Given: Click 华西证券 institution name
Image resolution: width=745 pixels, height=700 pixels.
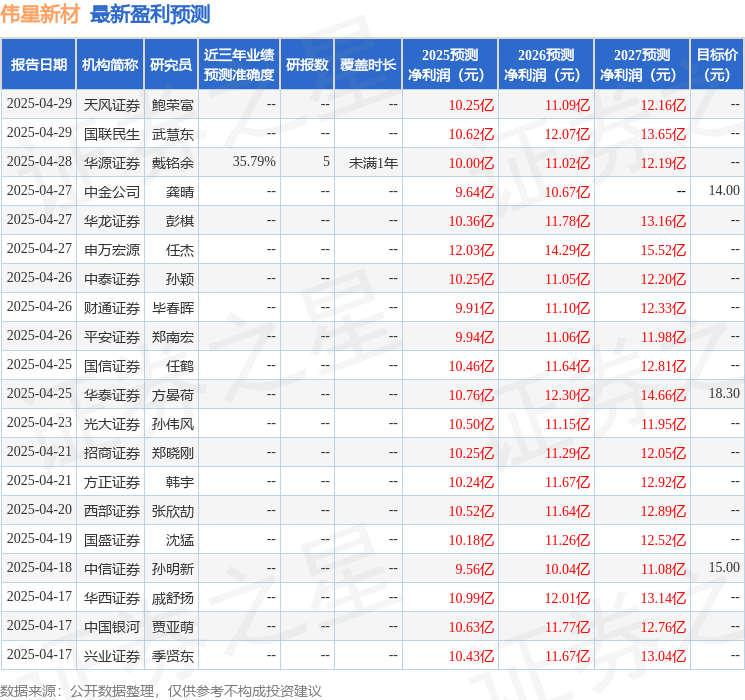Looking at the screenshot, I should 112,598.
